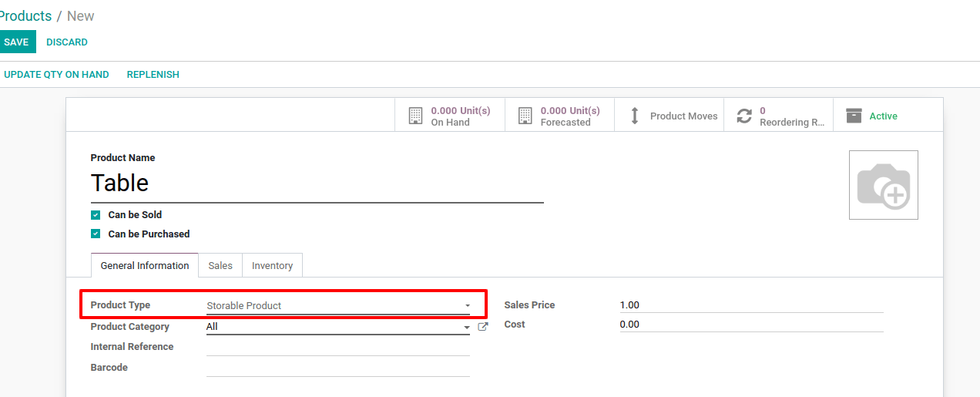Click the Internal Reference input field

point(338,347)
